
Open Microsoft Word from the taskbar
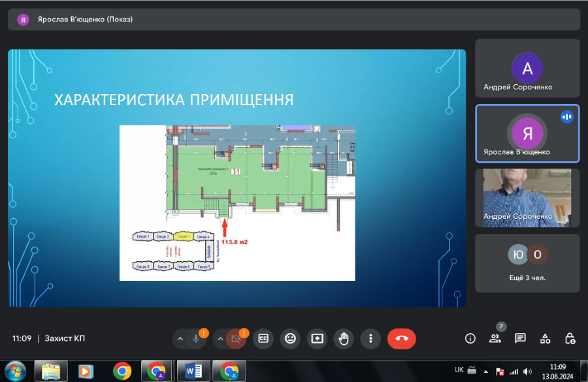coord(193,371)
